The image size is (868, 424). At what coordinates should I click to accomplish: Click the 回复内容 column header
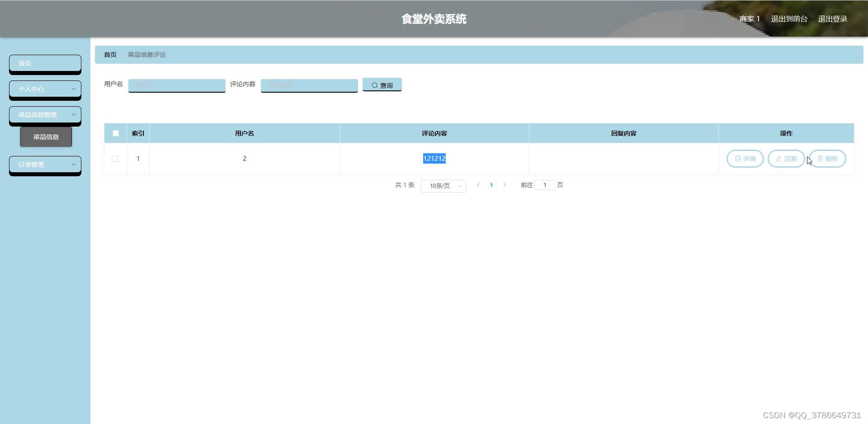tap(624, 133)
